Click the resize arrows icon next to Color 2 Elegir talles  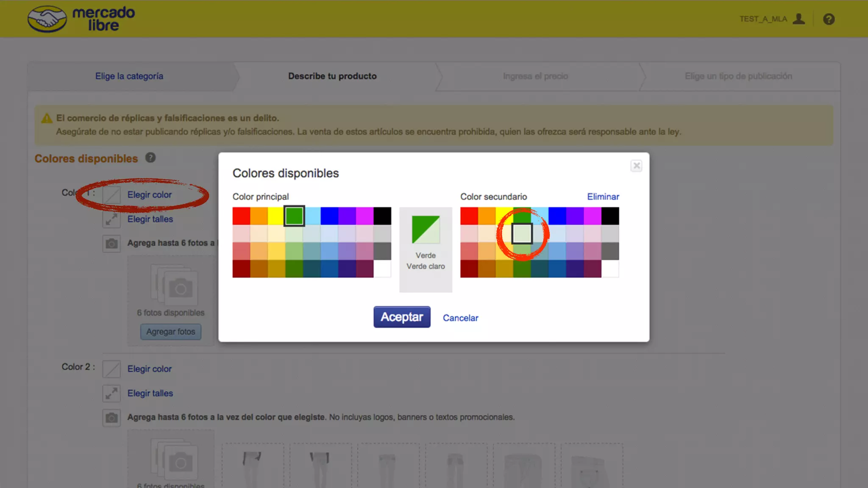point(111,394)
